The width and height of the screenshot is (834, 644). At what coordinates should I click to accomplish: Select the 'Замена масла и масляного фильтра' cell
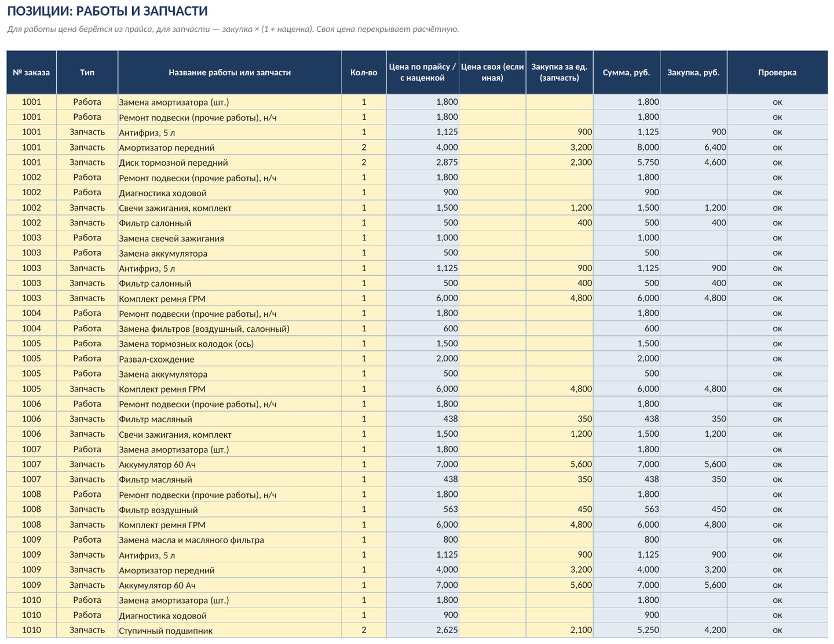(229, 540)
